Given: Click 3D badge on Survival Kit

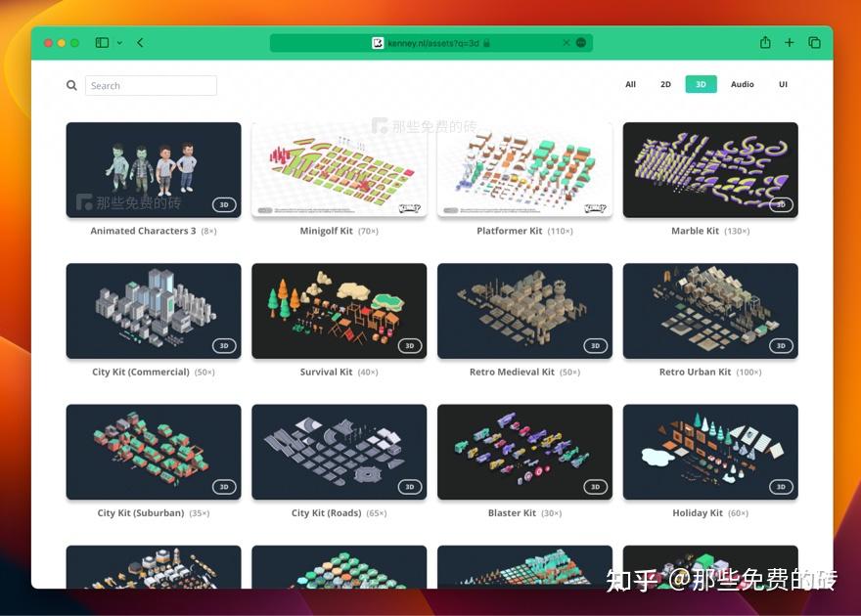Looking at the screenshot, I should [x=410, y=345].
